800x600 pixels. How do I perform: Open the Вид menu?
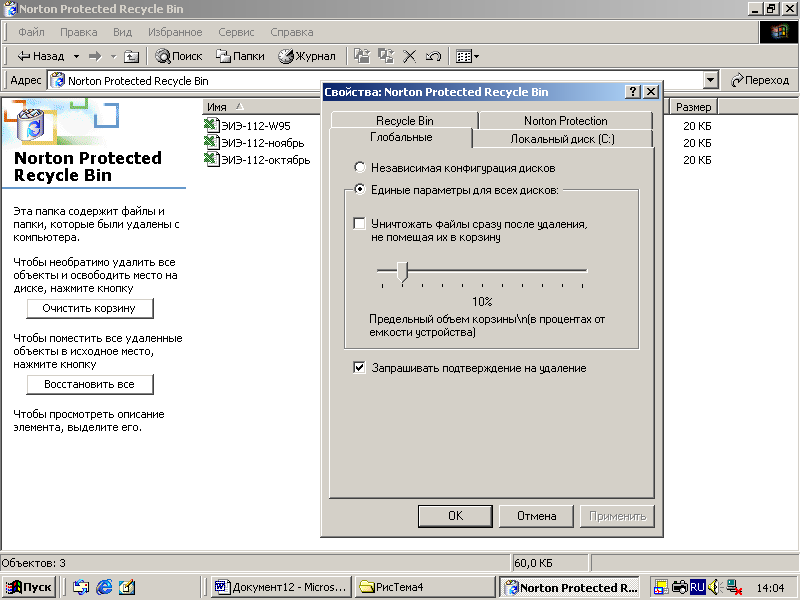point(122,32)
